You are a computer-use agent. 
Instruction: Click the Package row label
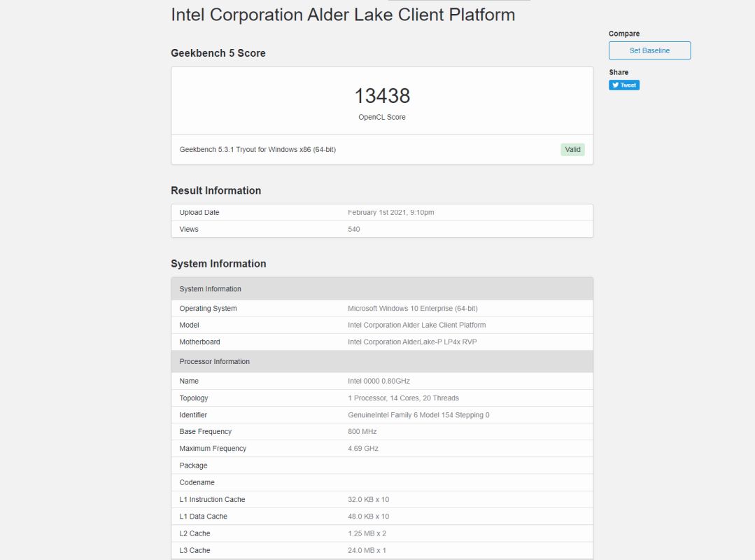[193, 465]
